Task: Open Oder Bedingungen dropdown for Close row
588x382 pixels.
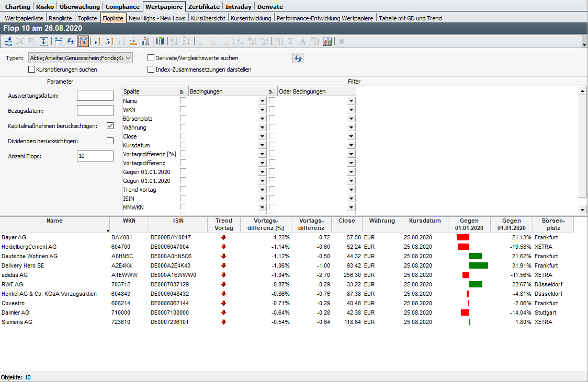Action: point(351,136)
